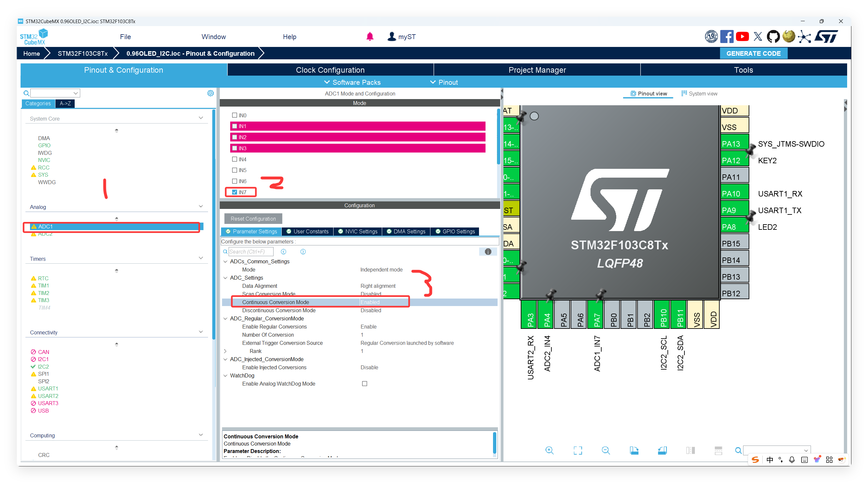Click the parameter info icon

(x=487, y=252)
